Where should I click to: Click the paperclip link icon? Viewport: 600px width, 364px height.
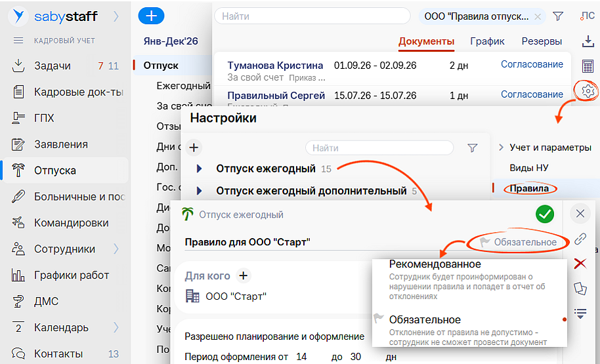pos(580,239)
